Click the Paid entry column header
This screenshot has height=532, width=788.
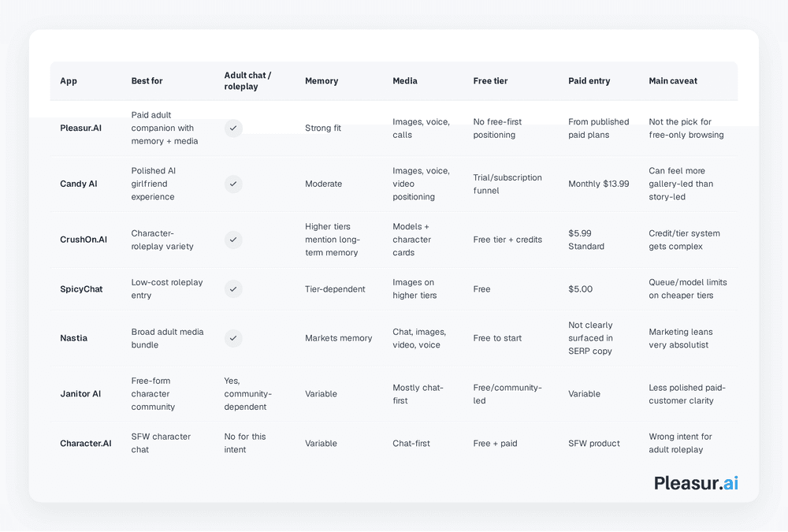click(x=589, y=81)
